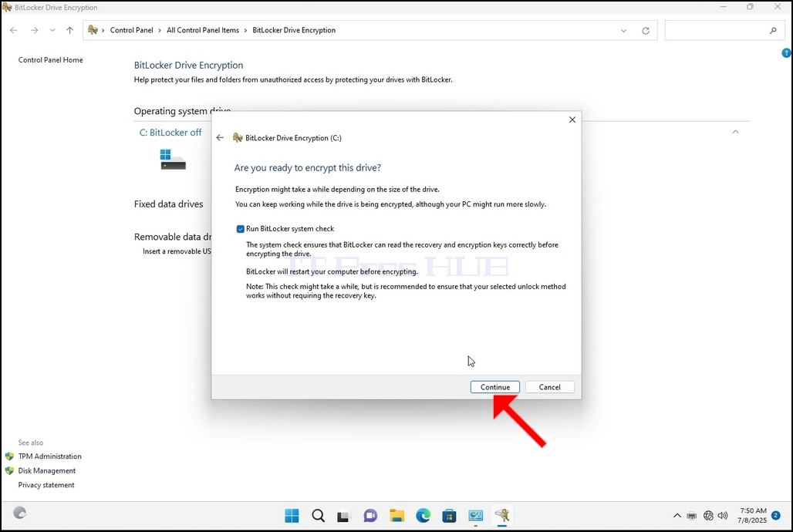Click the Control Panel address bar icon
793x532 pixels.
(93, 30)
